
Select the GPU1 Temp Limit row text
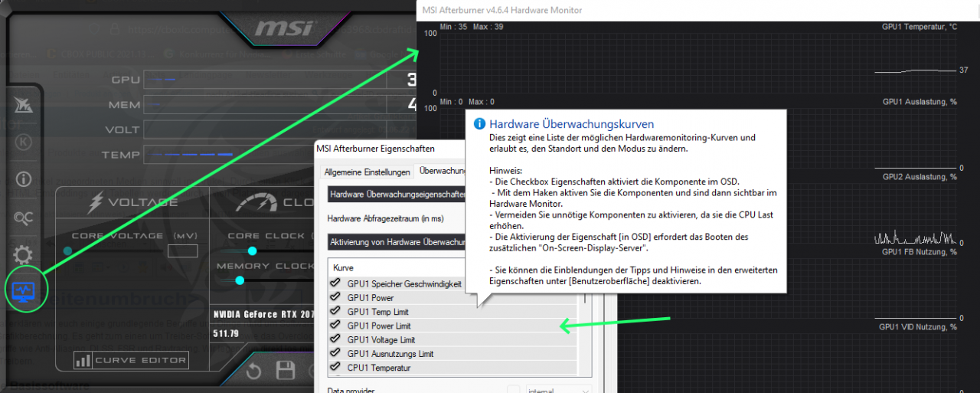click(379, 312)
